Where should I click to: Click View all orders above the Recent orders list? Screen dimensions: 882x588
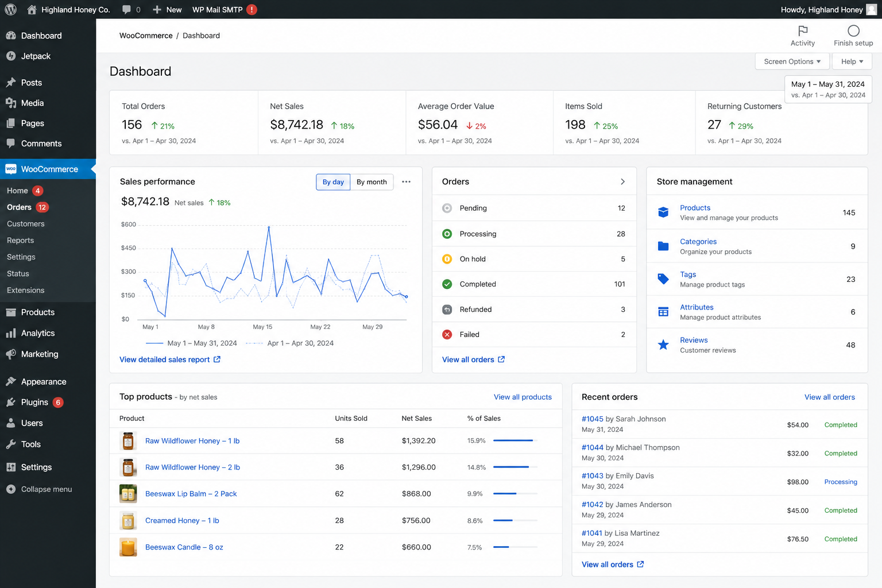(x=830, y=397)
